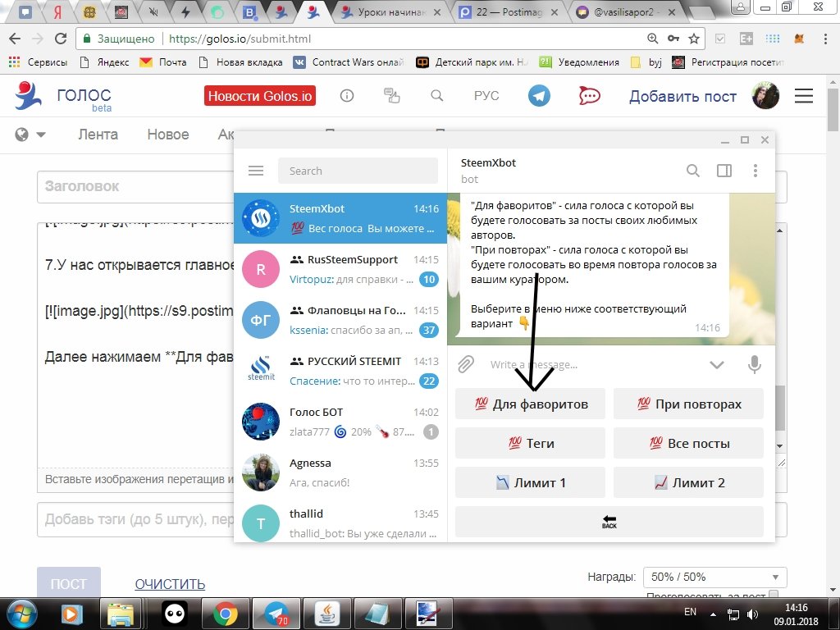Open the Яндекс bookmark
The image size is (840, 630).
104,62
